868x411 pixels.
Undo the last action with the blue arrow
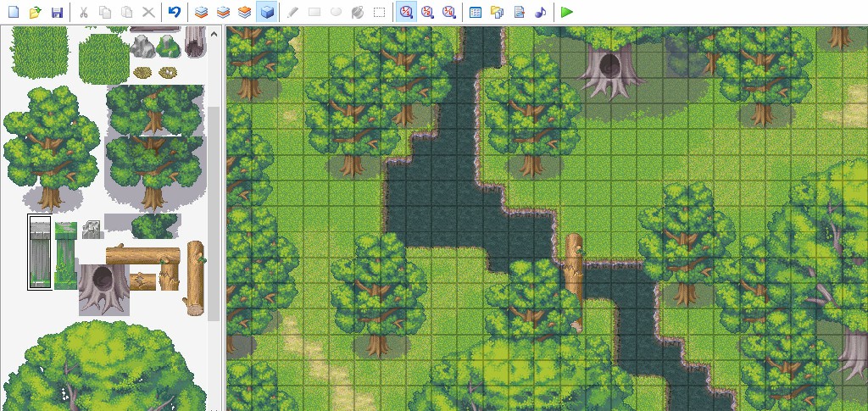coord(175,12)
